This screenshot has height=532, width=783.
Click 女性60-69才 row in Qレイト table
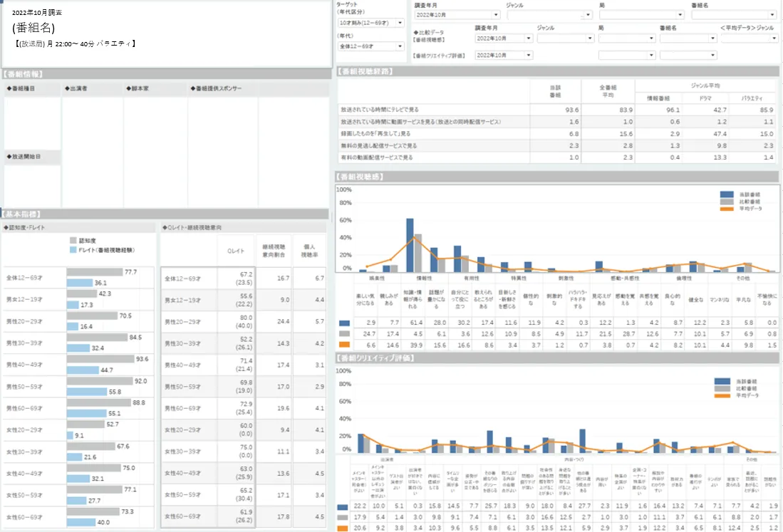tap(243, 516)
